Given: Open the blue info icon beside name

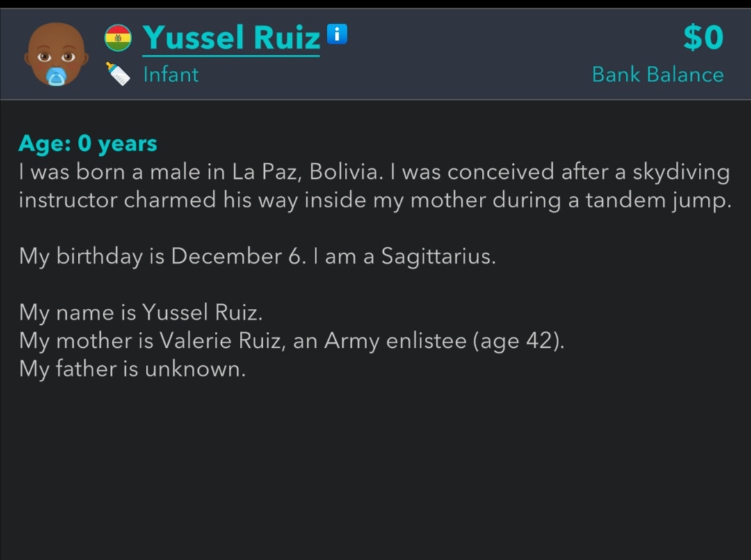Looking at the screenshot, I should point(337,33).
